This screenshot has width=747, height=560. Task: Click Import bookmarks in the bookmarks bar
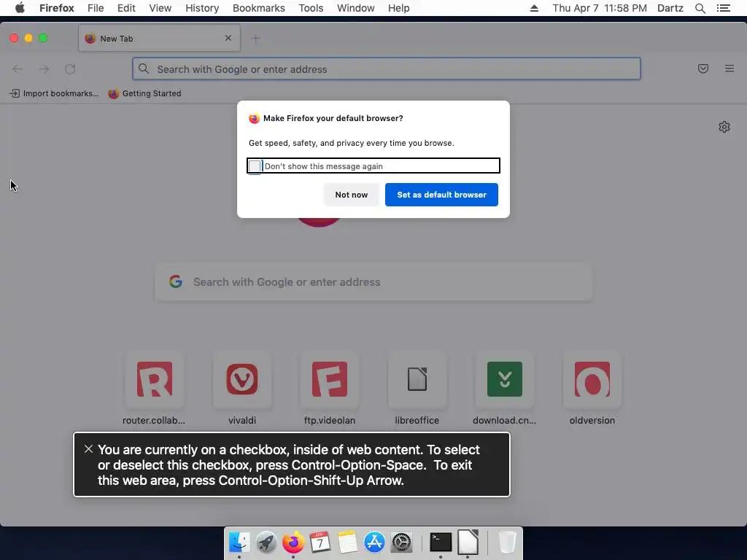(54, 93)
